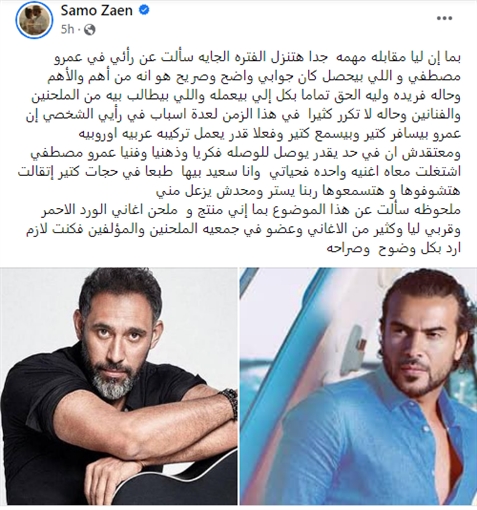The height and width of the screenshot is (510, 477).
Task: Open the photo of the grey-bearded man in a black shirt
Action: coord(118,386)
